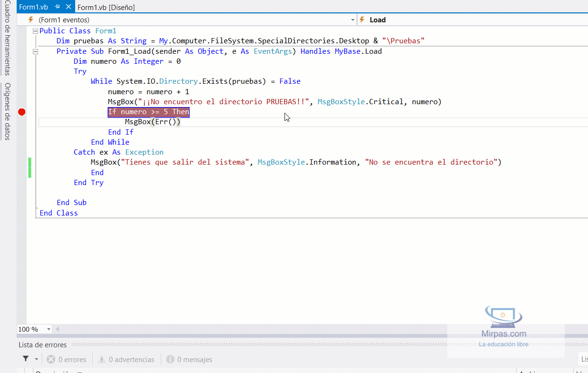The width and height of the screenshot is (588, 373).
Task: Pin the Form1.vb tab
Action: [x=57, y=7]
